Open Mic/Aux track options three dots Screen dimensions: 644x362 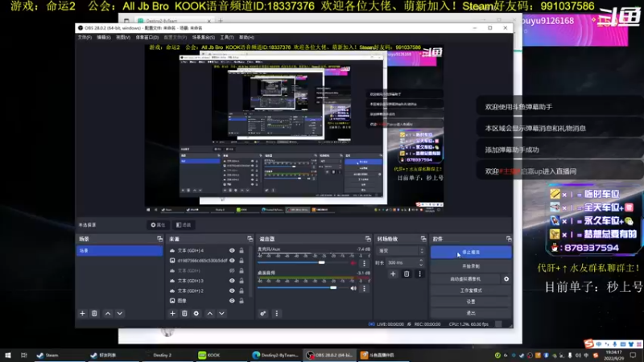(364, 263)
